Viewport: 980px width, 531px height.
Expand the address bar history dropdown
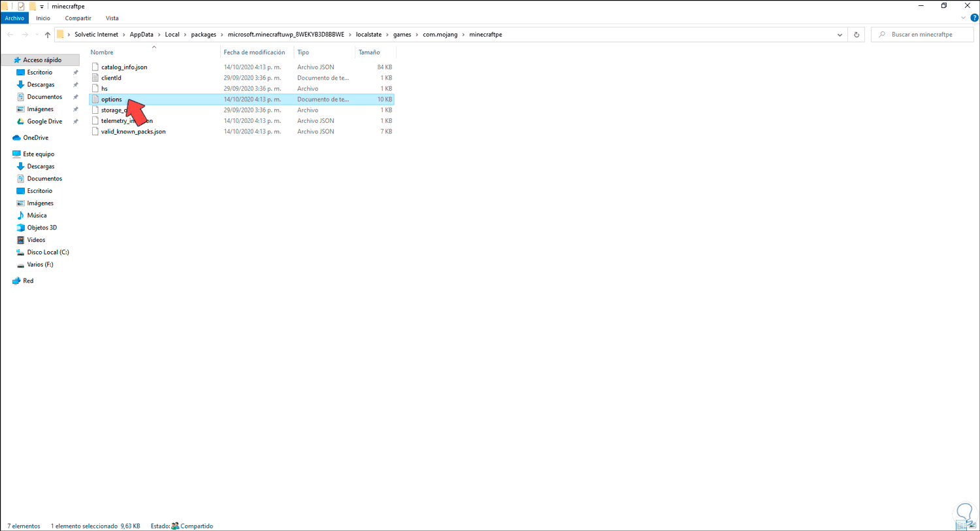[x=841, y=35]
